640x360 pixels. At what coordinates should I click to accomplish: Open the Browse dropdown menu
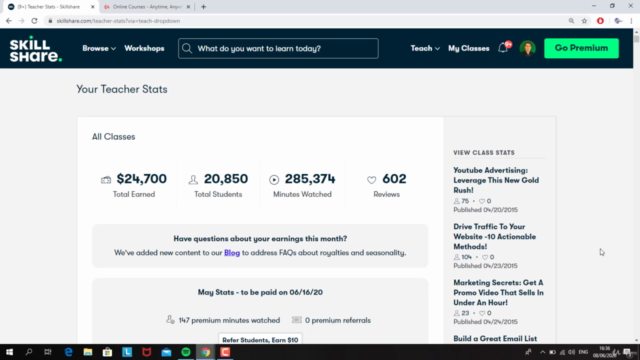tap(99, 48)
